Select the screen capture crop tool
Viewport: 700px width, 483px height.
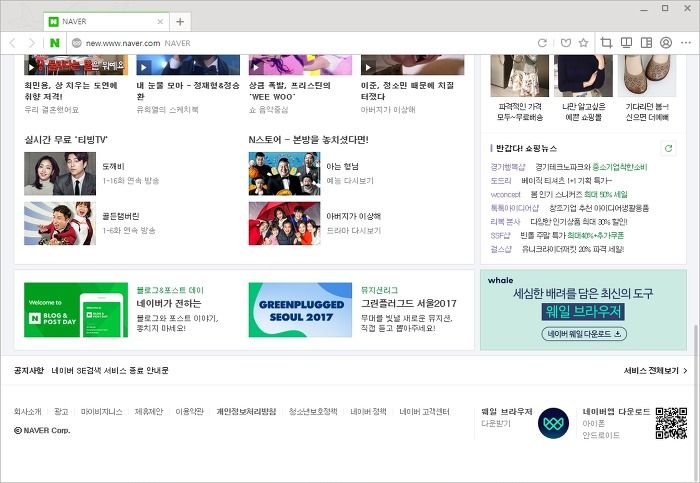coord(606,43)
